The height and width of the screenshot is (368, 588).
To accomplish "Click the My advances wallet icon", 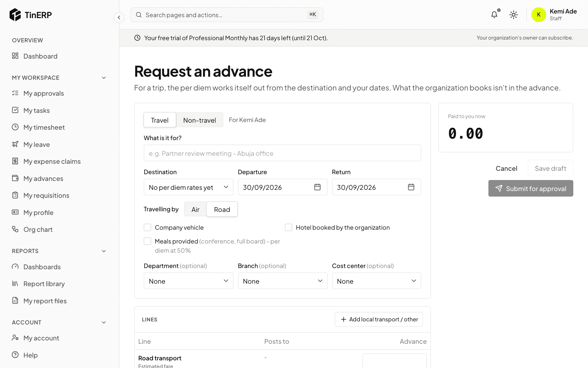I will pyautogui.click(x=15, y=178).
